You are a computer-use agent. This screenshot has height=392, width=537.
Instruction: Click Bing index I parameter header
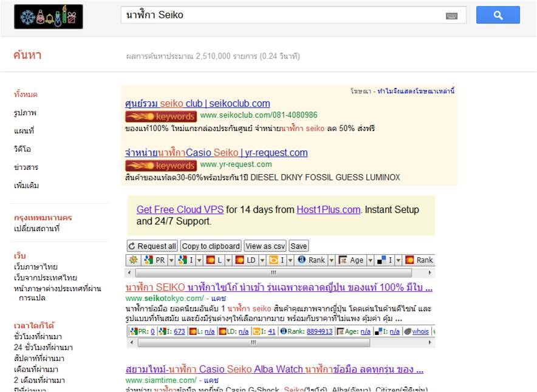click(x=277, y=260)
